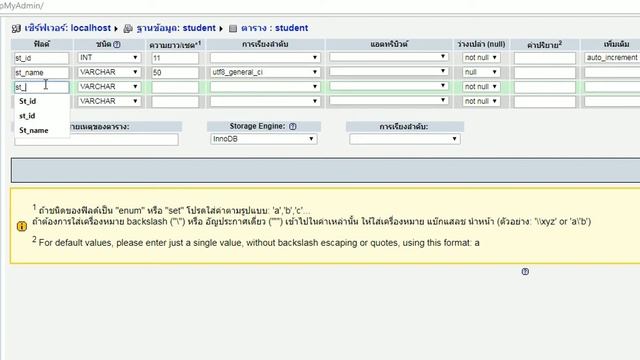640x360 pixels.
Task: Click the help icon below the yellow notice
Action: (525, 271)
